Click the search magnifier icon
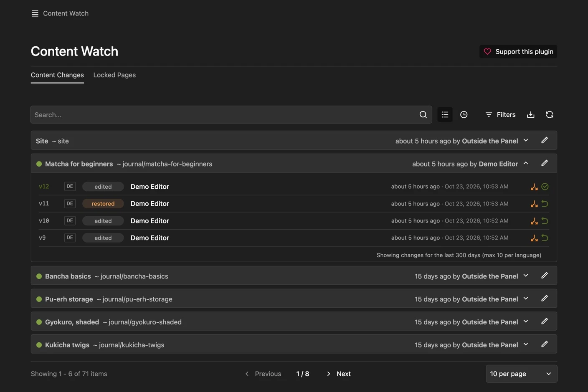Viewport: 588px width, 392px height. click(423, 115)
